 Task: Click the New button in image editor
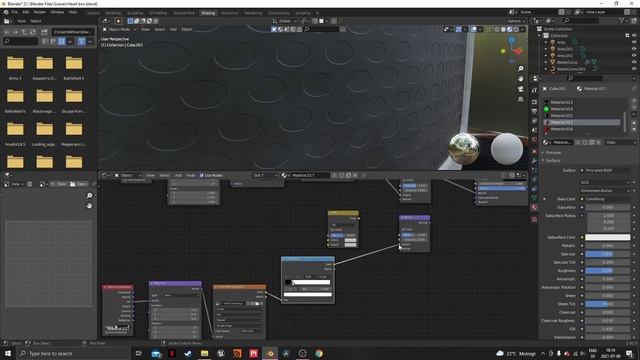59,184
